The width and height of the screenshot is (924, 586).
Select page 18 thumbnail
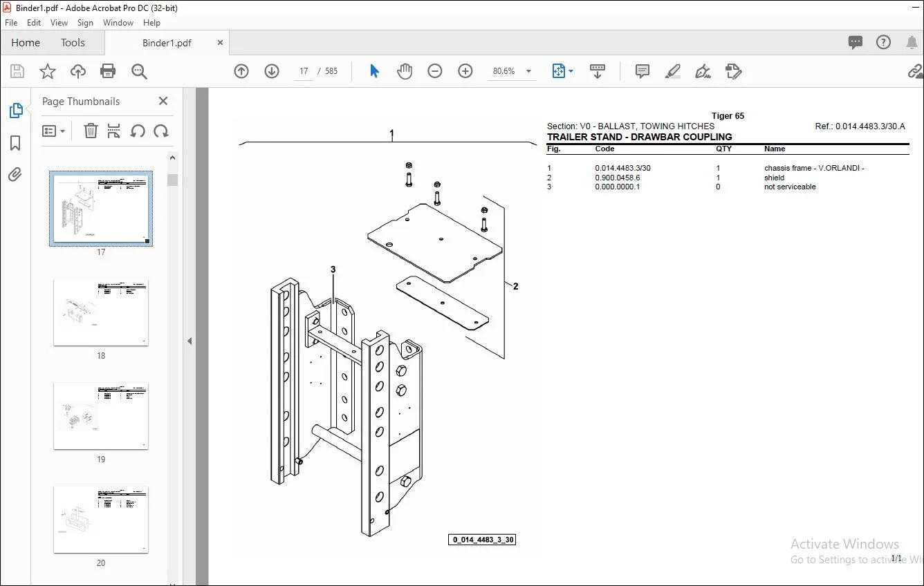[101, 312]
